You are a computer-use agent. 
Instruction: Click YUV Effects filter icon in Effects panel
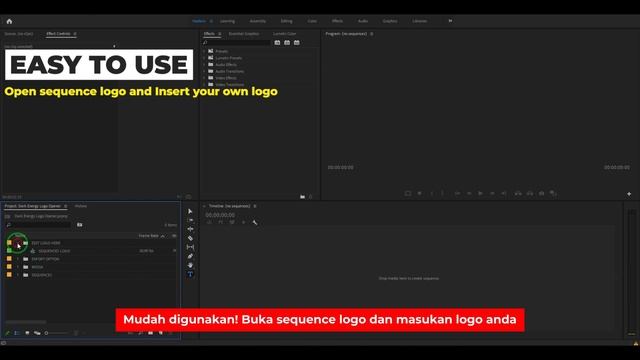pyautogui.click(x=297, y=42)
